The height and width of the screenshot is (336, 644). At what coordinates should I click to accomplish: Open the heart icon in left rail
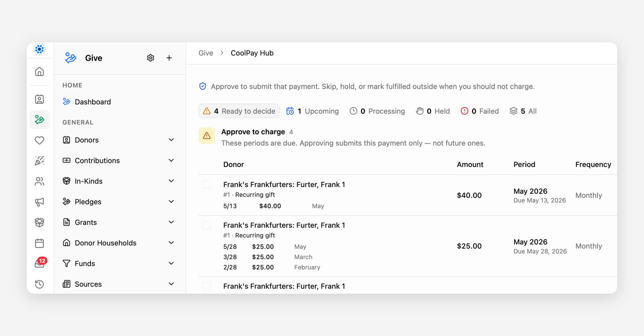pyautogui.click(x=39, y=140)
